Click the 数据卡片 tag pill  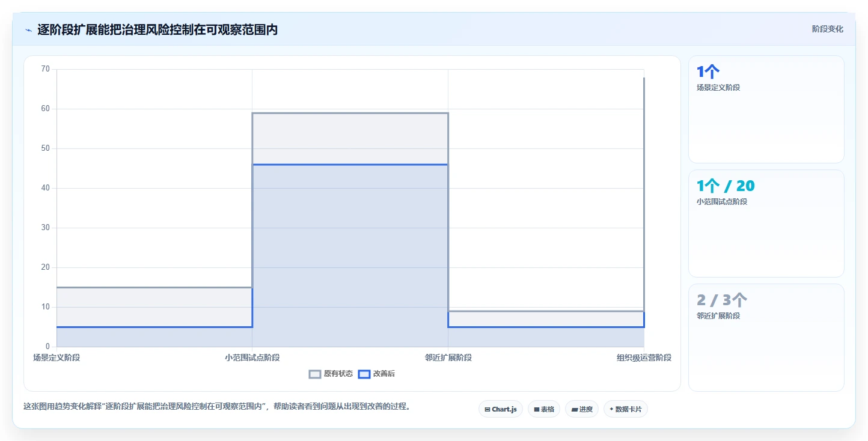coord(626,409)
